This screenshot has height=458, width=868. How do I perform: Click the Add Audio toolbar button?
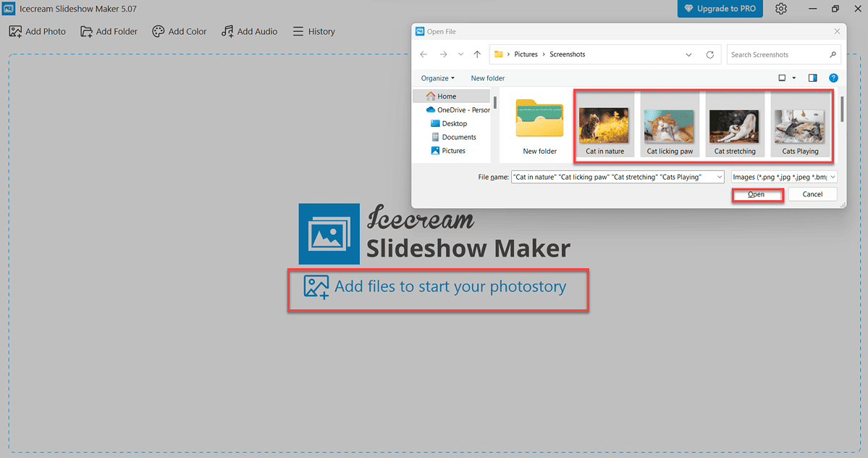coord(250,32)
